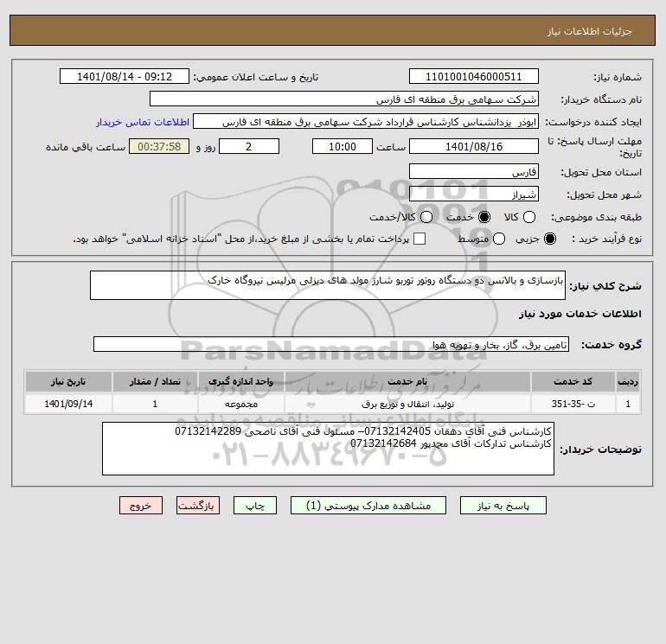Click the بازگشت back button

[x=198, y=506]
